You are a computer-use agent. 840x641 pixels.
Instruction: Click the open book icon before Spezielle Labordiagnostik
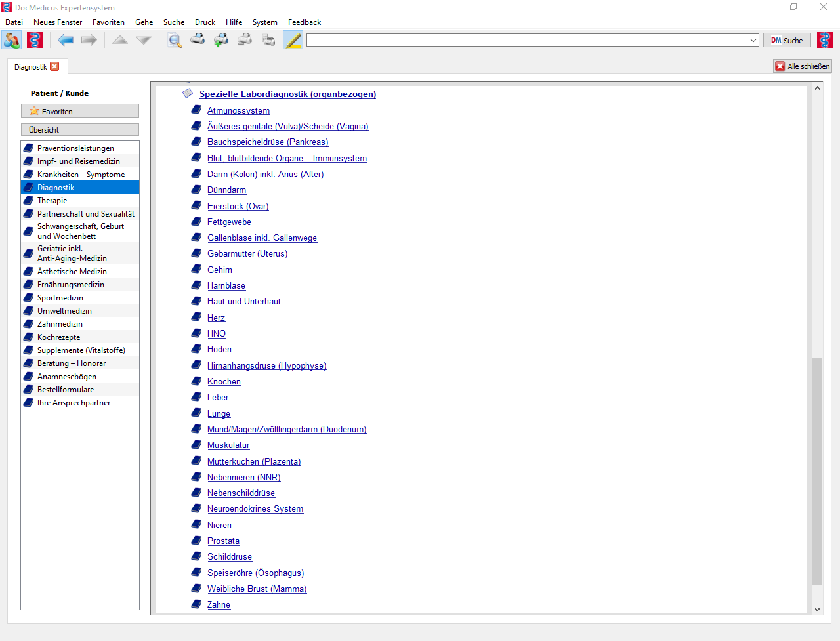tap(188, 93)
